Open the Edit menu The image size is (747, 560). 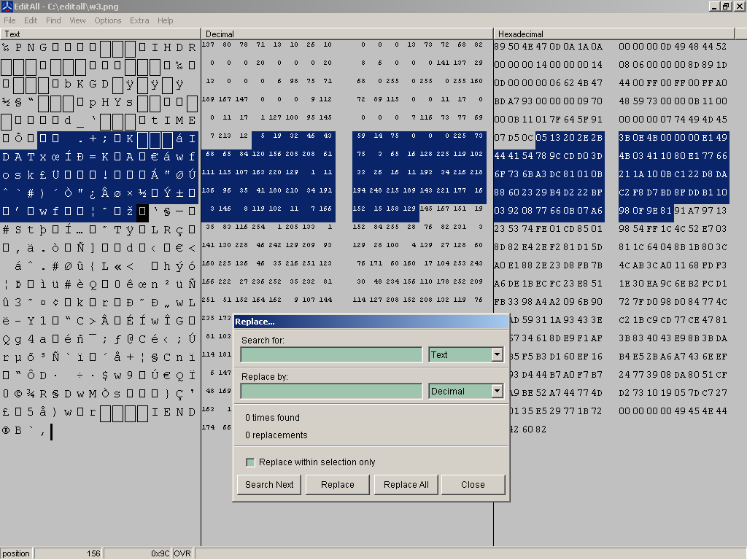(x=31, y=20)
